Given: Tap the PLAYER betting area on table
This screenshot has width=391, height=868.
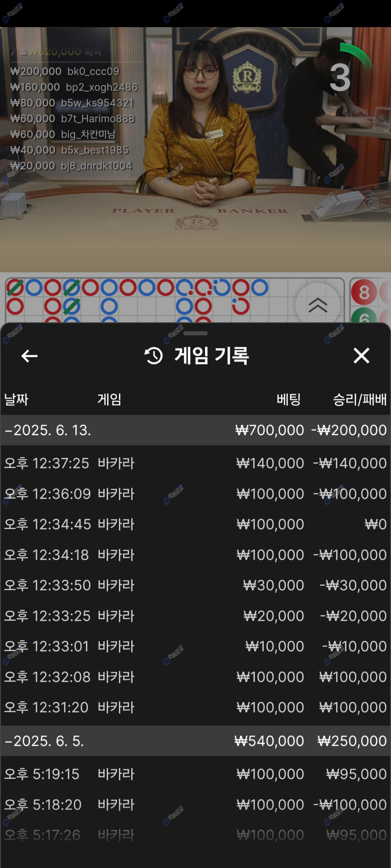Looking at the screenshot, I should (143, 211).
